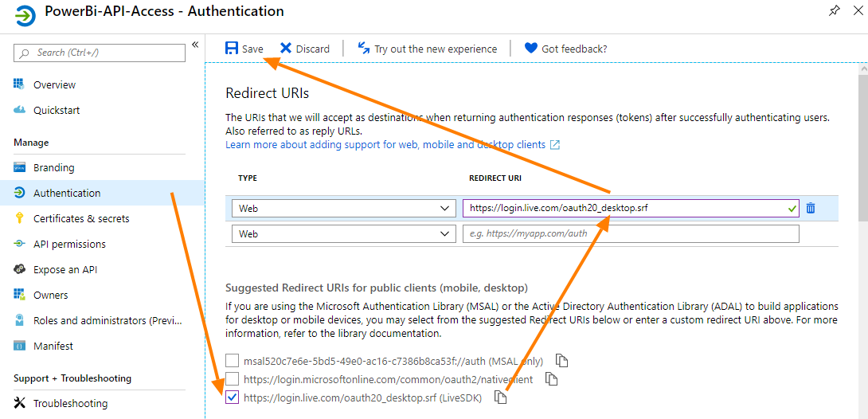The image size is (868, 419).
Task: Discard the pending changes
Action: click(304, 49)
